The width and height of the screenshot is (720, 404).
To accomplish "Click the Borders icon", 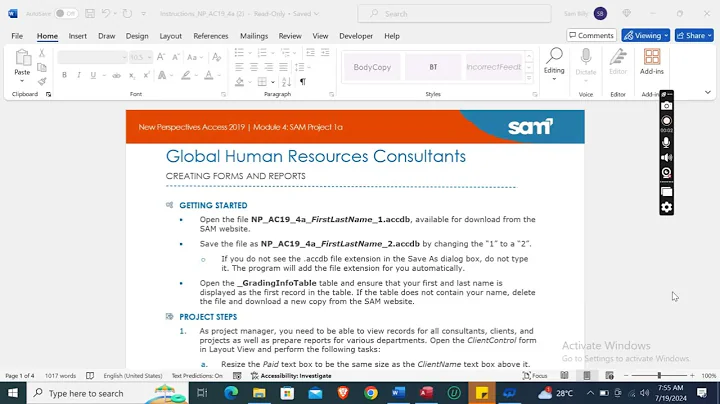I will pos(262,82).
